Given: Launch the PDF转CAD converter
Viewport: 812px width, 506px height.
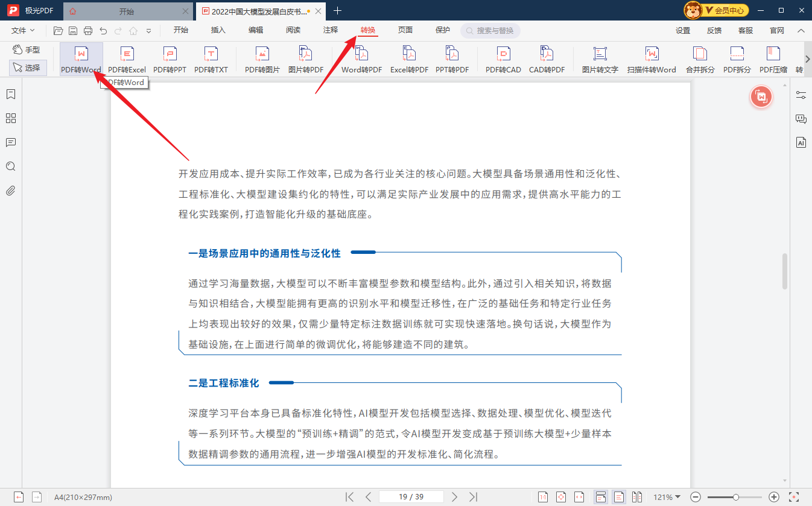Looking at the screenshot, I should [x=503, y=60].
